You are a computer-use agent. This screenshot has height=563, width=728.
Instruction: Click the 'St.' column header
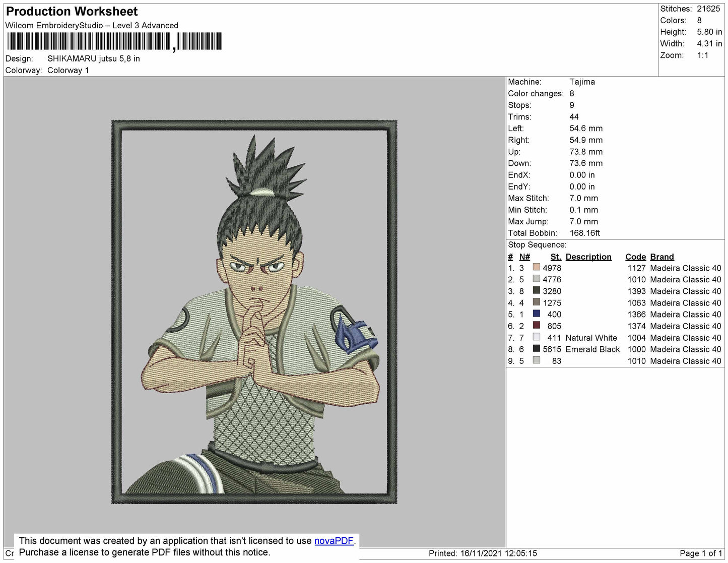(556, 257)
